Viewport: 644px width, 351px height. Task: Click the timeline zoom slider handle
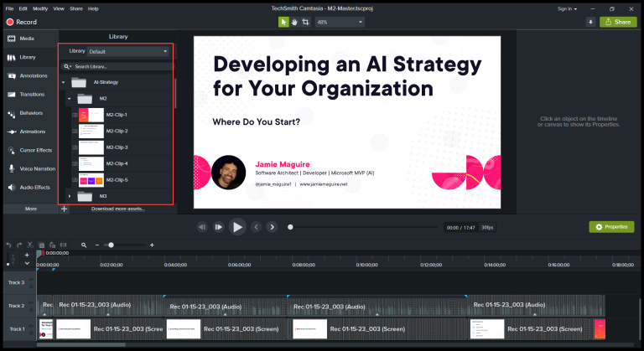point(111,245)
